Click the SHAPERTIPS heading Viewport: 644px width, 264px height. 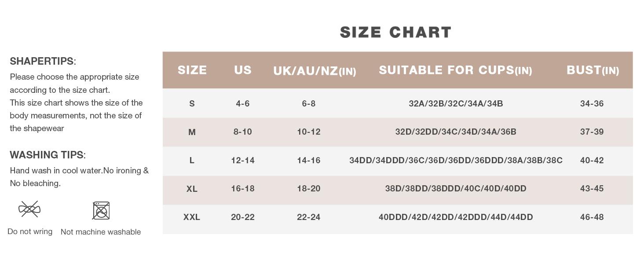point(43,61)
